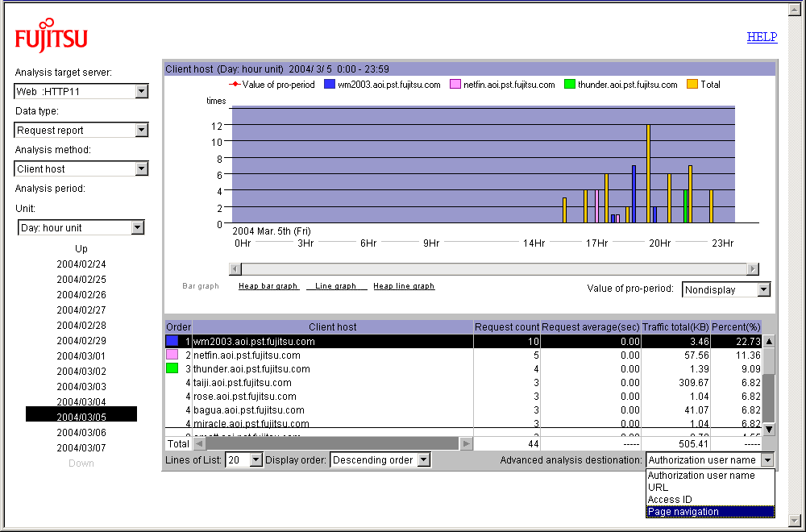
Task: Select row netfin.aoi.pst.fujitsu.com in table
Action: pyautogui.click(x=463, y=355)
